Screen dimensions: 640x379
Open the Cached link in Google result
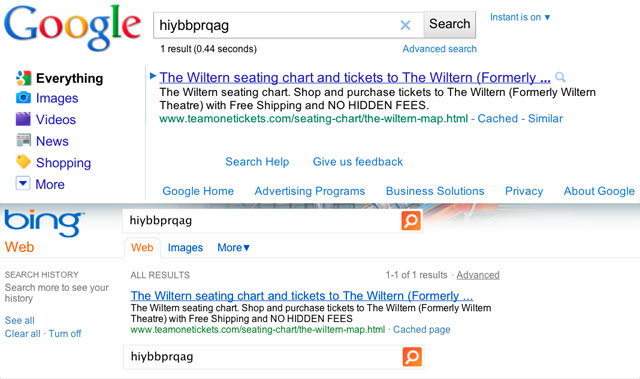pos(498,119)
